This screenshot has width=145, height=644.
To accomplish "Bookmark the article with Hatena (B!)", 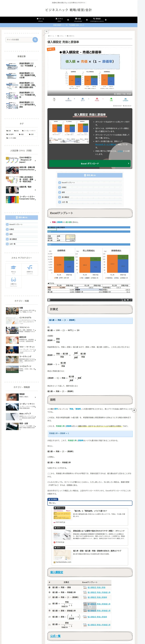I will 83,99.
